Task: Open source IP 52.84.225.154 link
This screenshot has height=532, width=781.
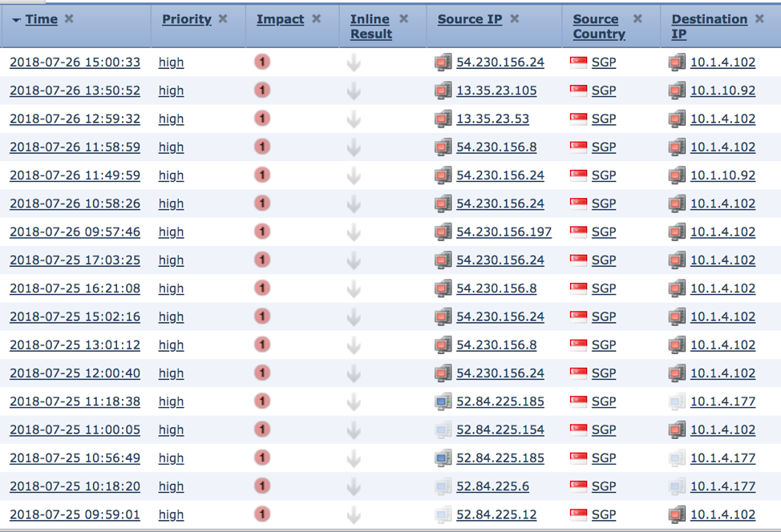Action: pyautogui.click(x=500, y=429)
